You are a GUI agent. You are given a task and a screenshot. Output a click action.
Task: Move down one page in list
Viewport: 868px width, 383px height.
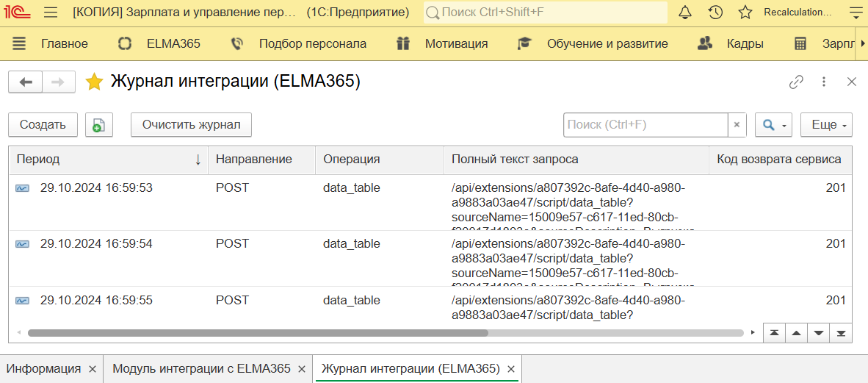[x=819, y=333]
